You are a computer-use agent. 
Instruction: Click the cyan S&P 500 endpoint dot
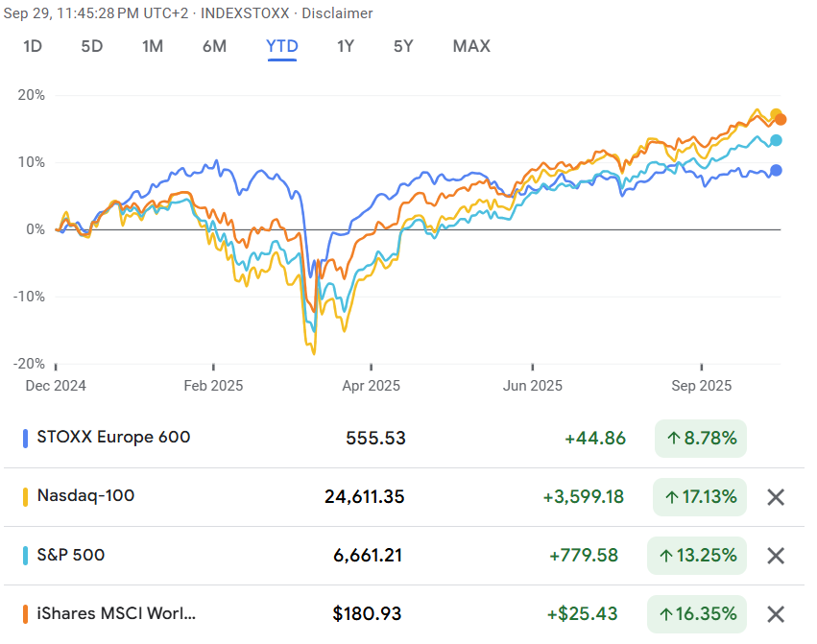pyautogui.click(x=776, y=140)
